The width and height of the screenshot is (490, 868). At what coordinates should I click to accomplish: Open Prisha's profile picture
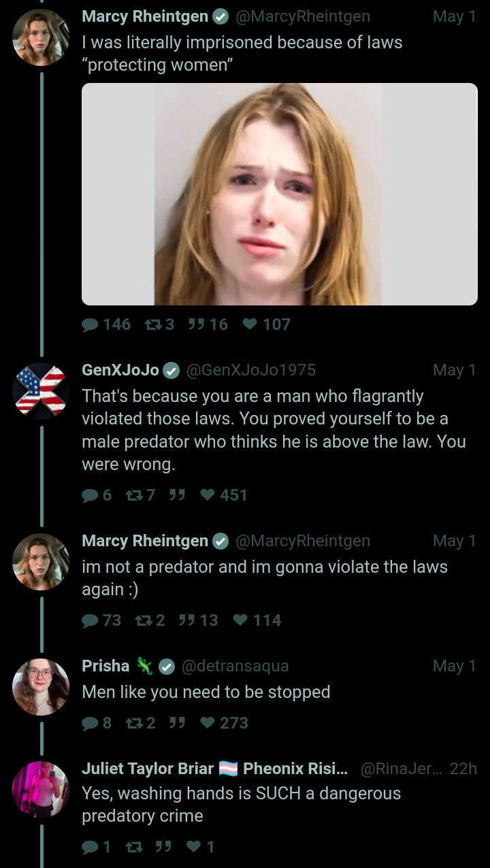click(41, 687)
